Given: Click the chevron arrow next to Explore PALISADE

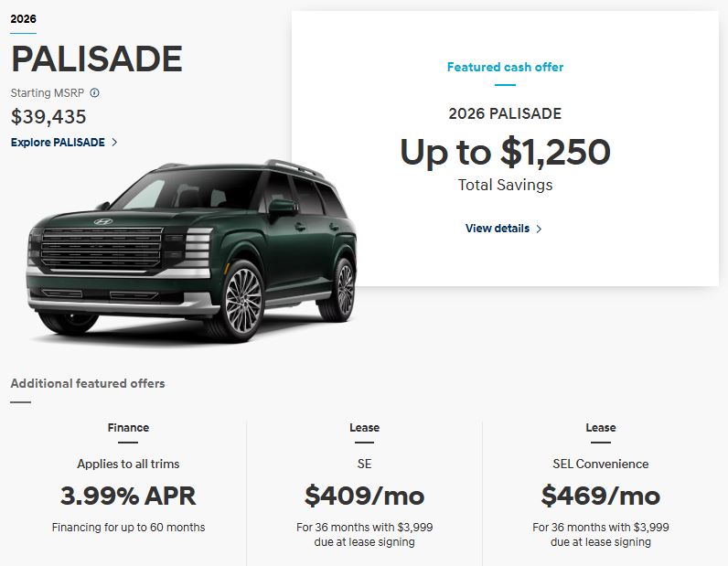Looking at the screenshot, I should tap(114, 143).
